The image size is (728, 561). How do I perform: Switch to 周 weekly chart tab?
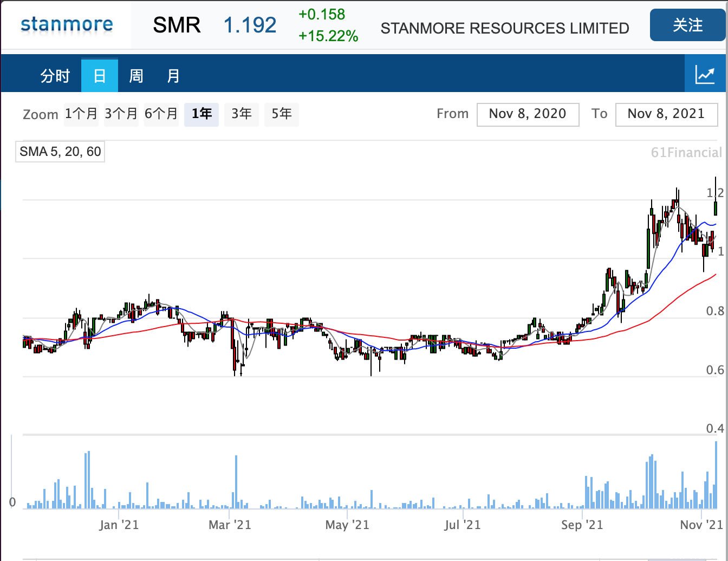(136, 76)
